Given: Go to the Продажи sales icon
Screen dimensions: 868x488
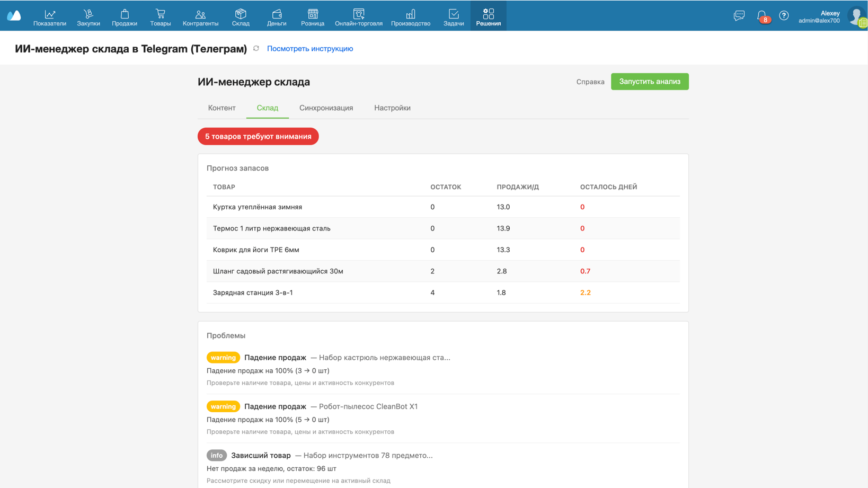Looking at the screenshot, I should 125,14.
